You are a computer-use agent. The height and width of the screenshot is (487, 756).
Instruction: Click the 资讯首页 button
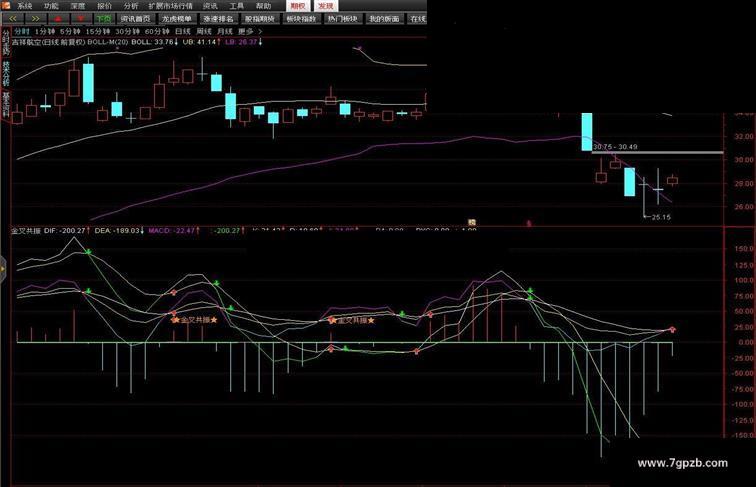(135, 19)
